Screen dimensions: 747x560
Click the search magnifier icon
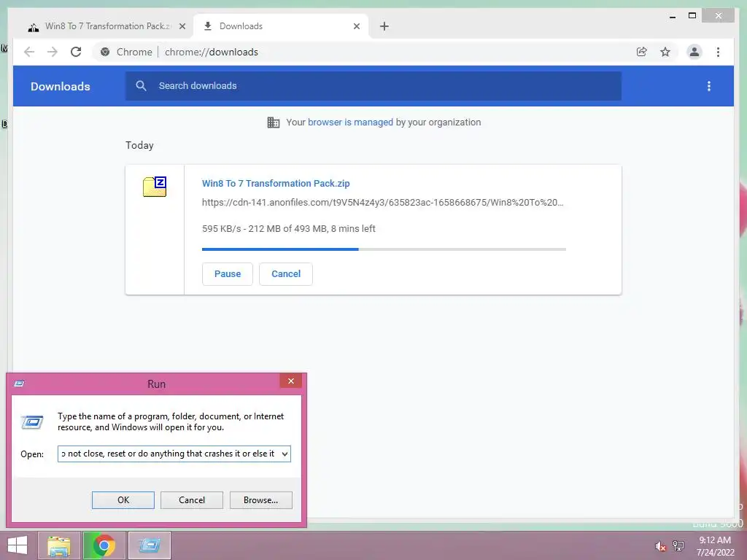(x=141, y=86)
